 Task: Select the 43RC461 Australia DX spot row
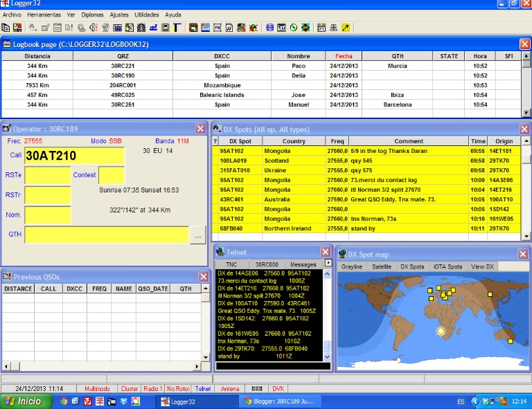pos(366,199)
